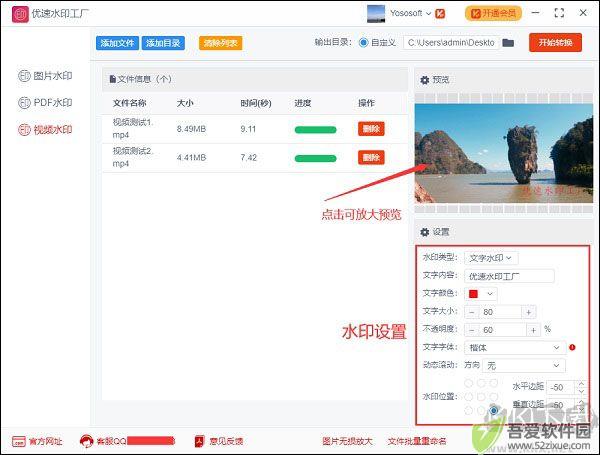The image size is (600, 455).
Task: Click the 清除列表 button
Action: (220, 43)
